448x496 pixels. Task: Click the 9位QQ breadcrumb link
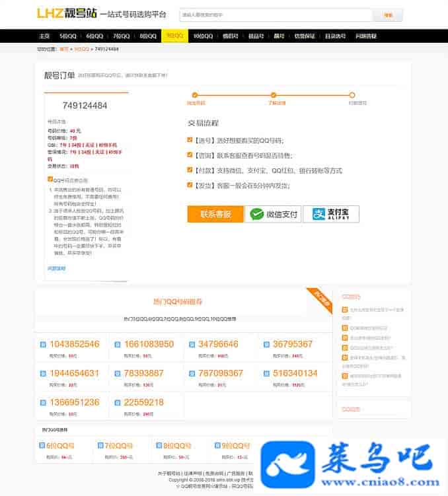82,49
